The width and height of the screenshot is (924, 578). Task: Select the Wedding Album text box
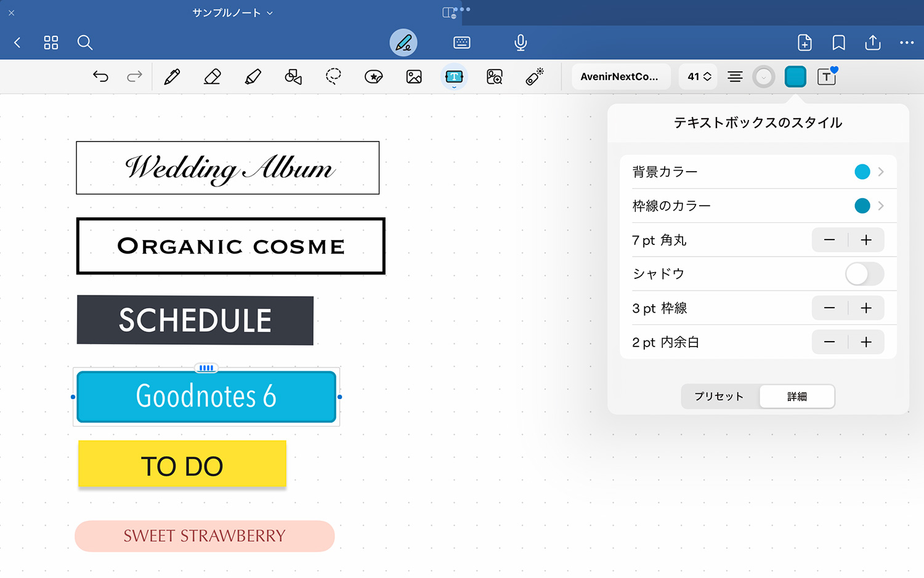click(x=227, y=168)
